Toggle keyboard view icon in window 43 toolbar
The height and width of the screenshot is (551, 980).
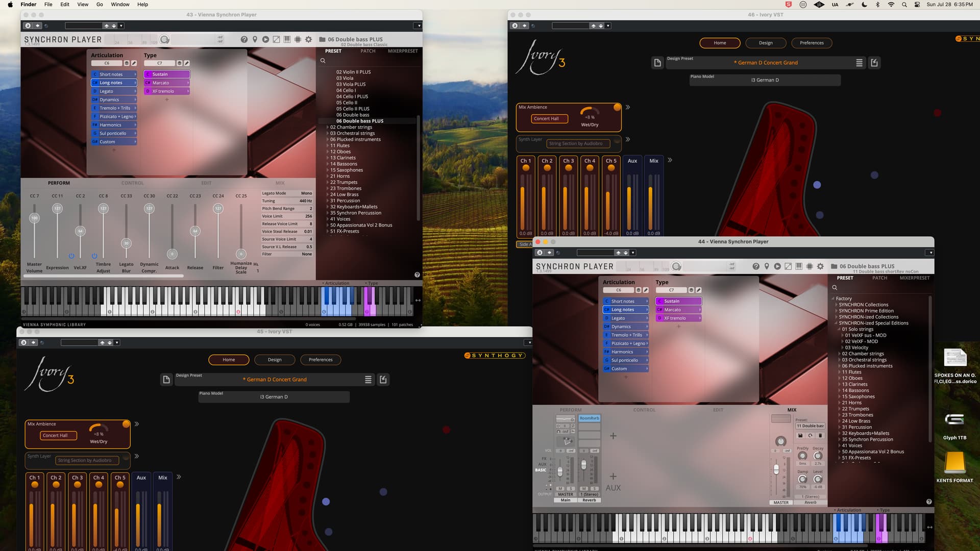(x=287, y=39)
